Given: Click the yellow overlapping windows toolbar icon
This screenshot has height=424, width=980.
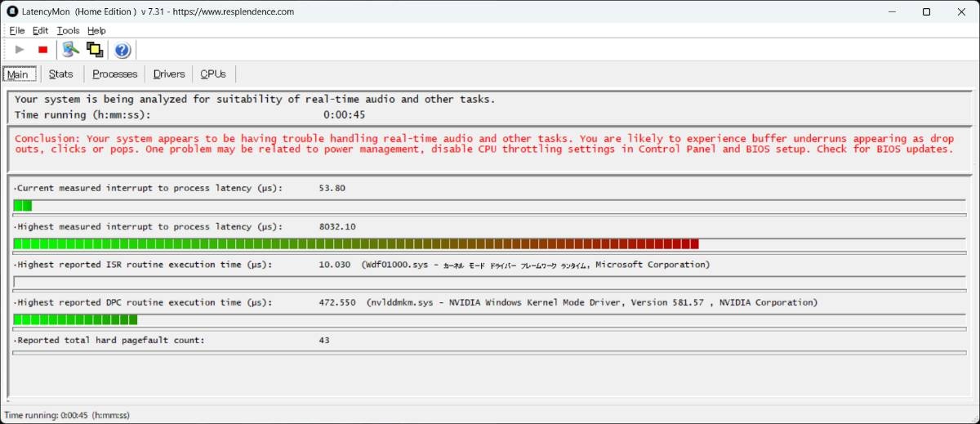Looking at the screenshot, I should [x=95, y=50].
